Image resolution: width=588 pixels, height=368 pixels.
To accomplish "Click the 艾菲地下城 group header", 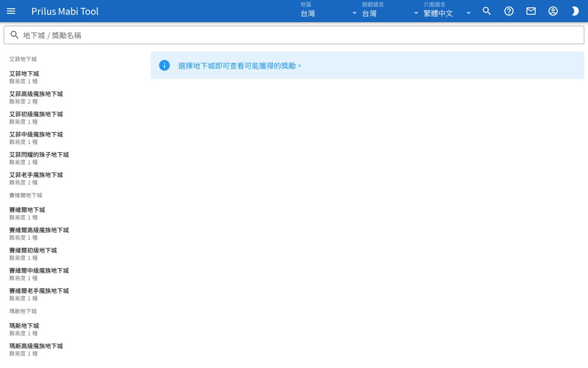I will coord(23,59).
